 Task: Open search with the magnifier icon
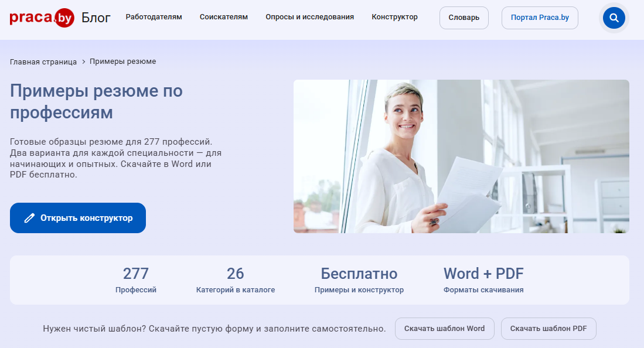coord(614,18)
